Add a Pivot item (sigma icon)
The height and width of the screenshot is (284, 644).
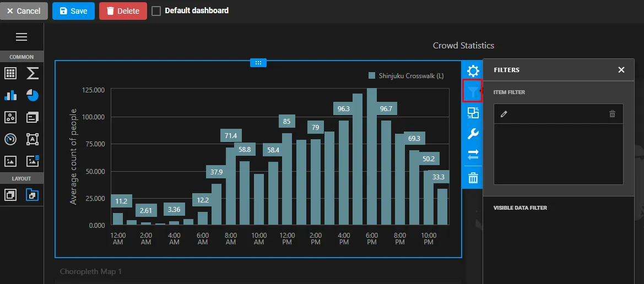[x=33, y=73]
